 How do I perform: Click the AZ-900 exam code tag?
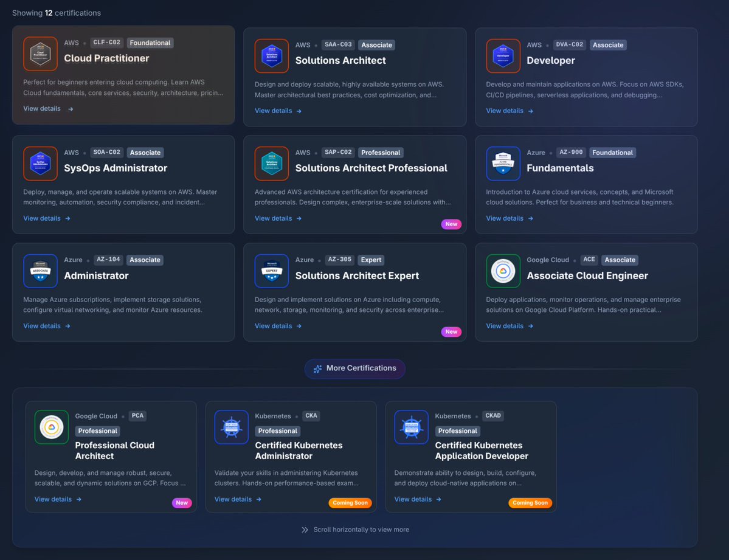[571, 152]
